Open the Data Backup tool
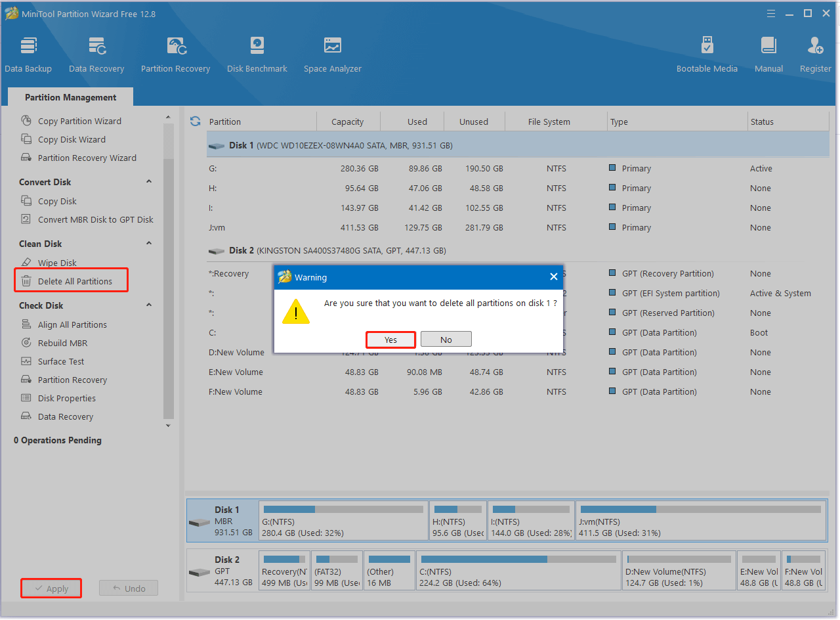The width and height of the screenshot is (840, 620). pos(28,55)
